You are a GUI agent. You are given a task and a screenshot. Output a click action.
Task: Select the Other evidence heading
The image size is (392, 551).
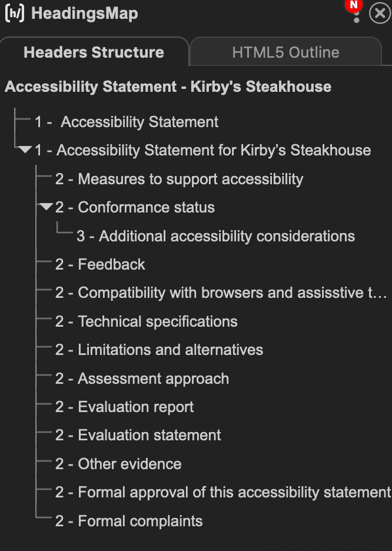click(x=118, y=464)
